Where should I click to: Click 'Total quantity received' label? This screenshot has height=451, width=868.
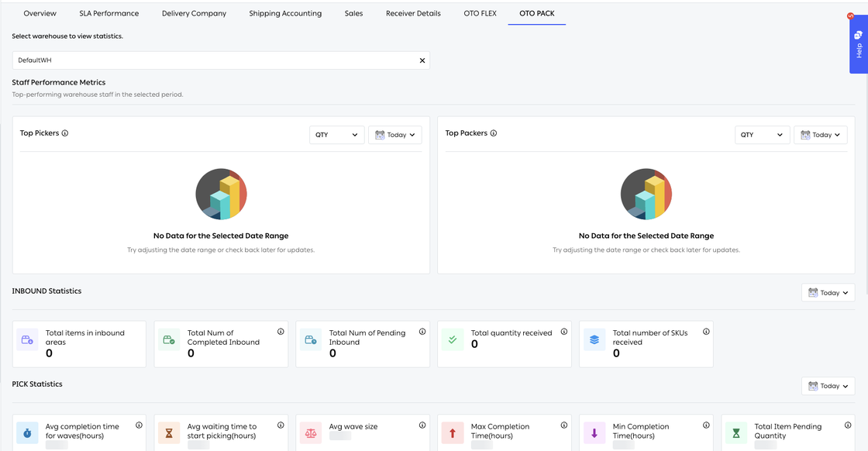tap(511, 333)
